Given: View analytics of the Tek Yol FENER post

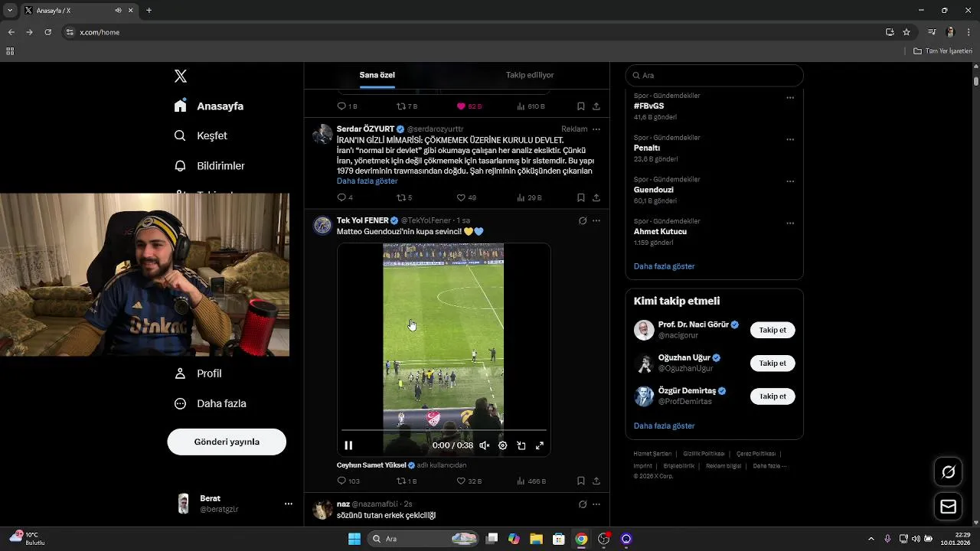Looking at the screenshot, I should [531, 481].
